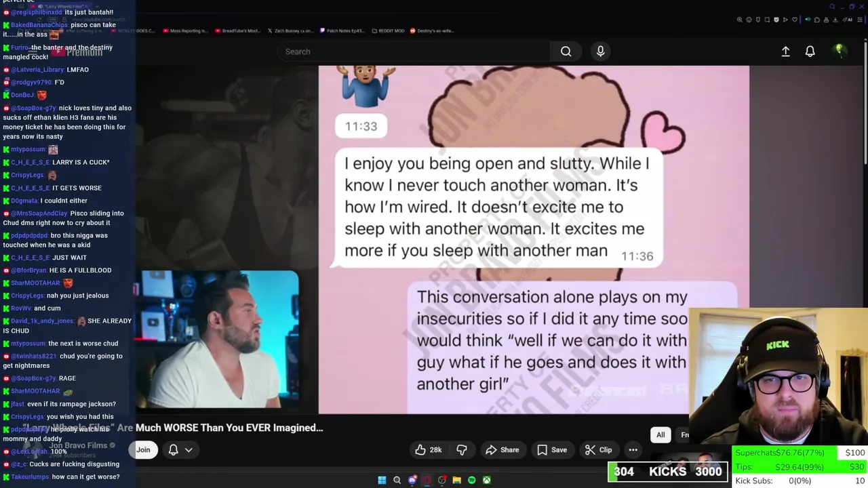The width and height of the screenshot is (868, 488).
Task: Open the Opera GX taskbar icon
Action: pos(427,480)
